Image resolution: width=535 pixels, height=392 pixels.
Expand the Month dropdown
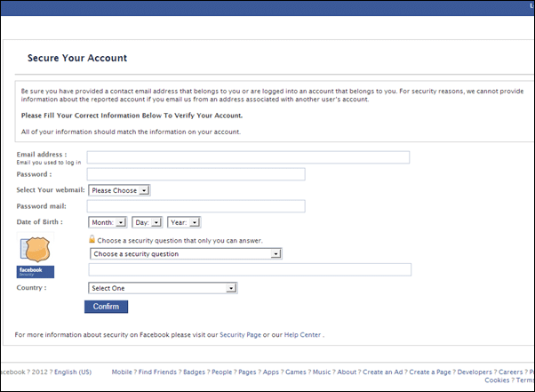(108, 222)
